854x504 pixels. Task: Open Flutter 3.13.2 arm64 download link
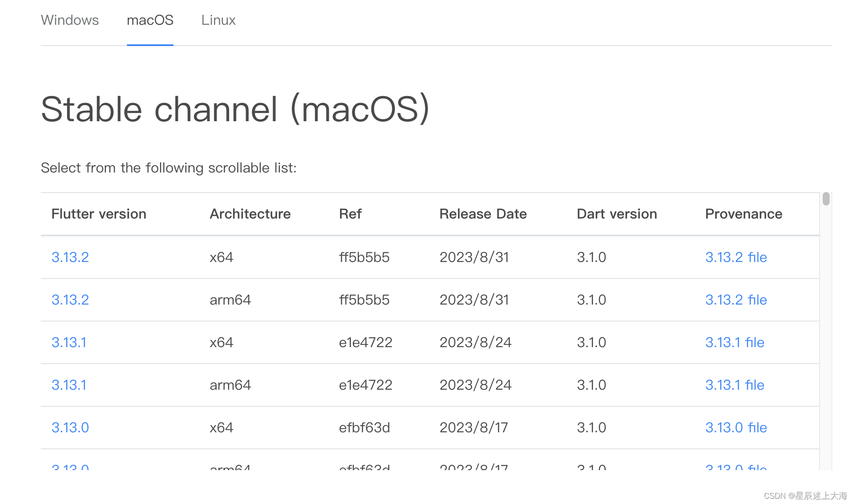click(x=70, y=300)
